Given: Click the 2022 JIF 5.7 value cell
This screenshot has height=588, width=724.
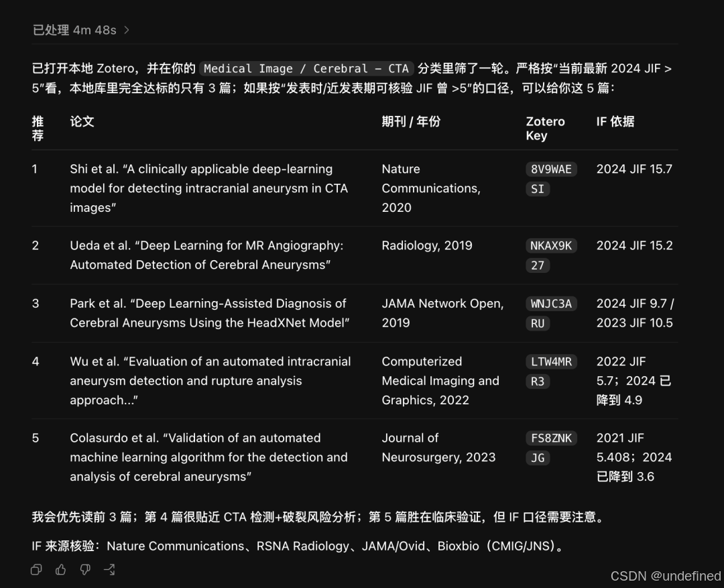Looking at the screenshot, I should click(634, 381).
